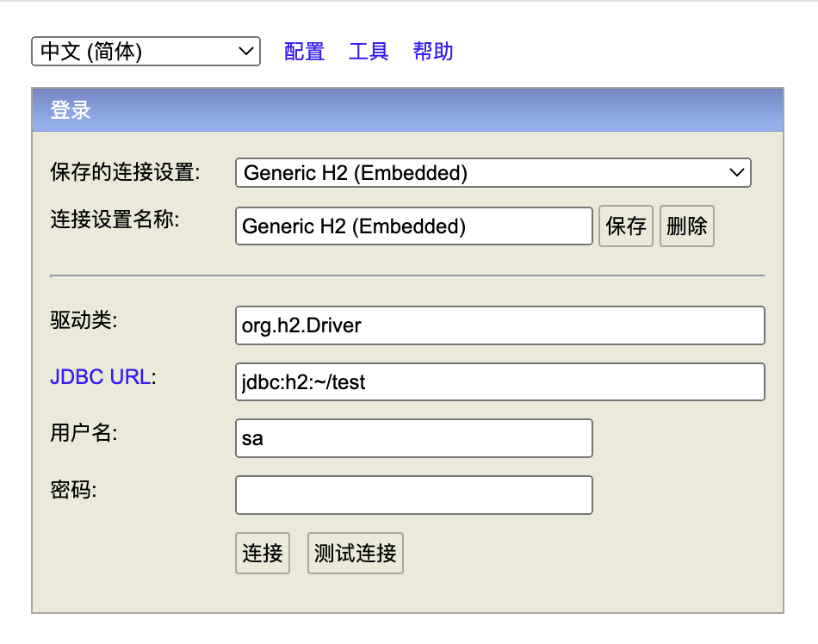This screenshot has width=818, height=644.
Task: Open the 帮助 help link
Action: 433,52
